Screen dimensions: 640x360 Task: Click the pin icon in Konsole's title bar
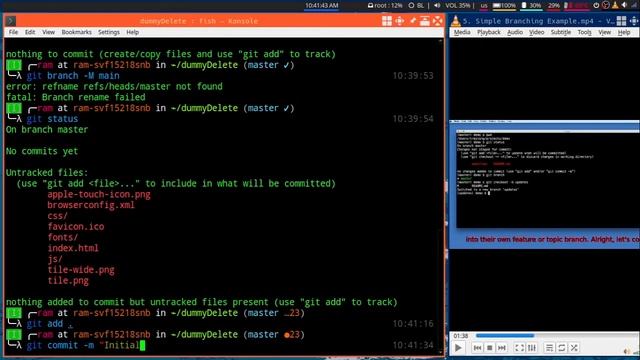pyautogui.click(x=413, y=20)
